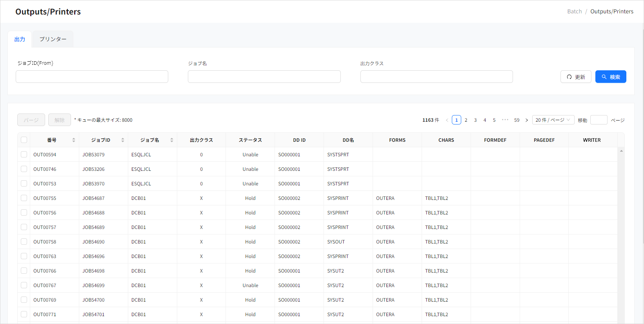Select the 出力 tab

tap(20, 39)
